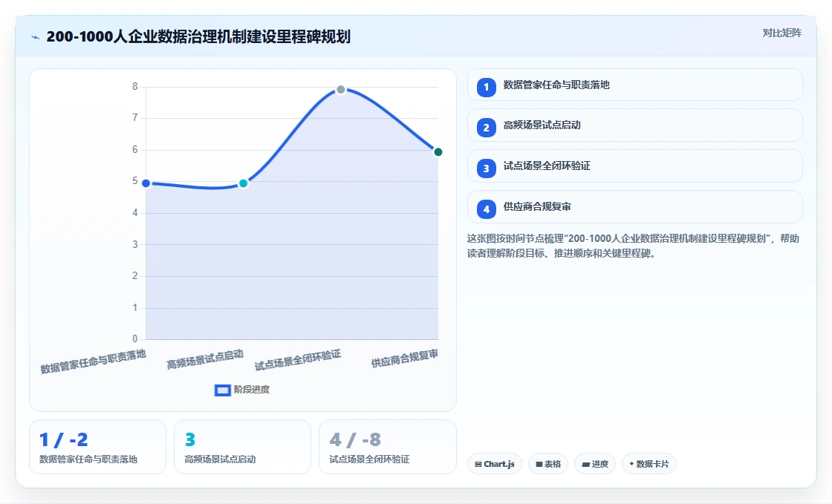
Task: Click the cyan data point for 高频场景试点启动
Action: 243,183
